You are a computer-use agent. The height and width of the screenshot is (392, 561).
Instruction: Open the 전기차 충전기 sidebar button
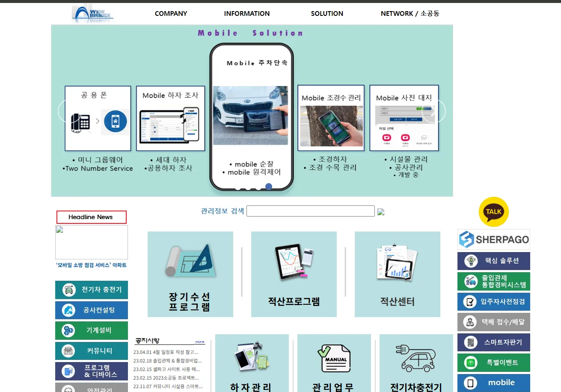point(92,290)
